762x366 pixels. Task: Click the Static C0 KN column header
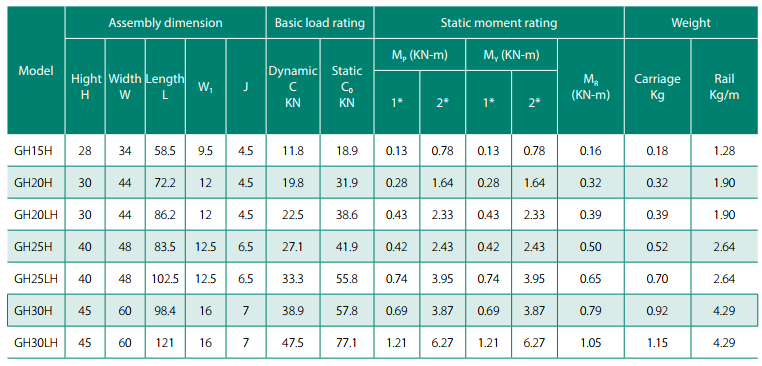click(x=347, y=87)
